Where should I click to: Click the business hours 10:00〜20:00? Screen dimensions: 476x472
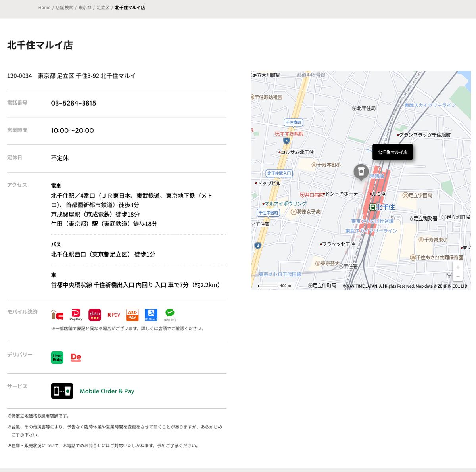tap(72, 130)
